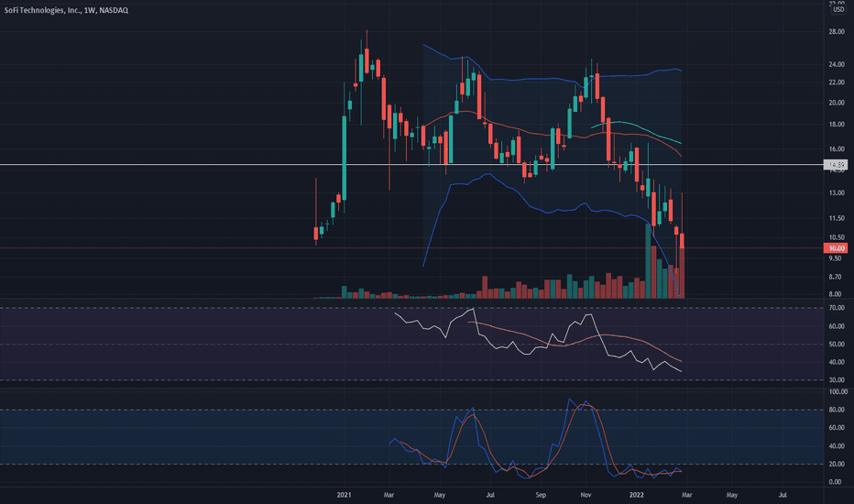This screenshot has width=854, height=504.
Task: Click the USD currency label
Action: click(x=838, y=9)
